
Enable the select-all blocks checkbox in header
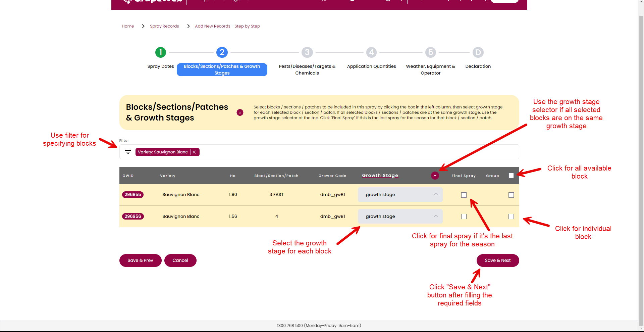pos(511,175)
